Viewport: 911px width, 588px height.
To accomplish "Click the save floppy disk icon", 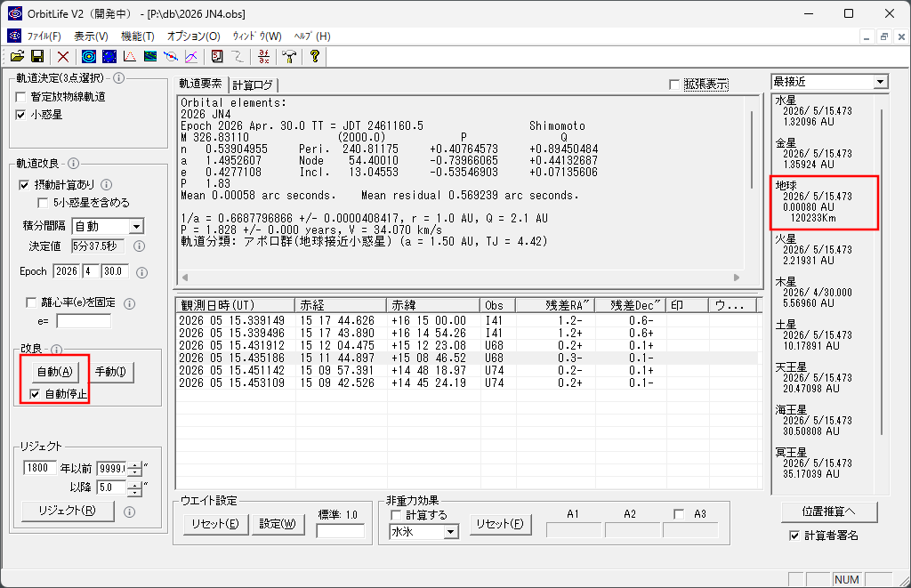I will (37, 56).
